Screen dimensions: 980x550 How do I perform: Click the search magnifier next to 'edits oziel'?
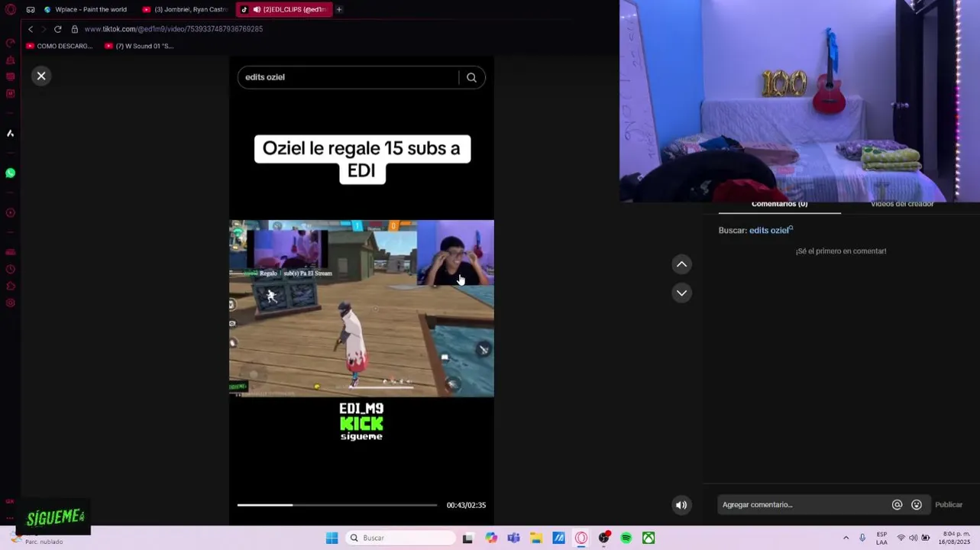(x=471, y=77)
